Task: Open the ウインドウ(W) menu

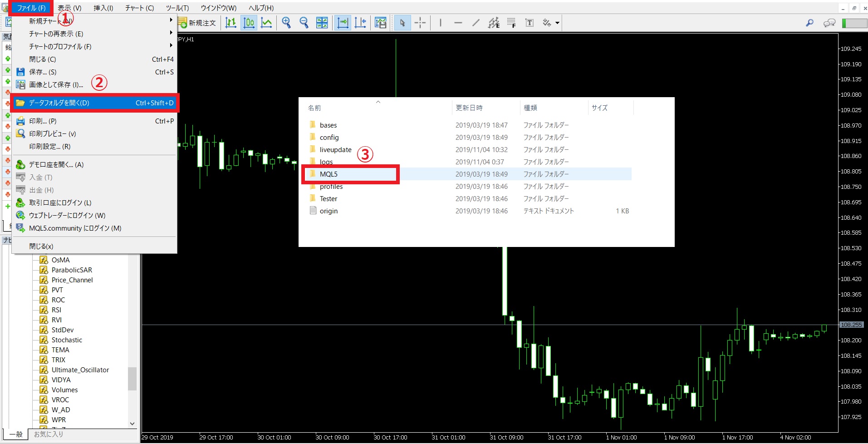Action: tap(219, 8)
